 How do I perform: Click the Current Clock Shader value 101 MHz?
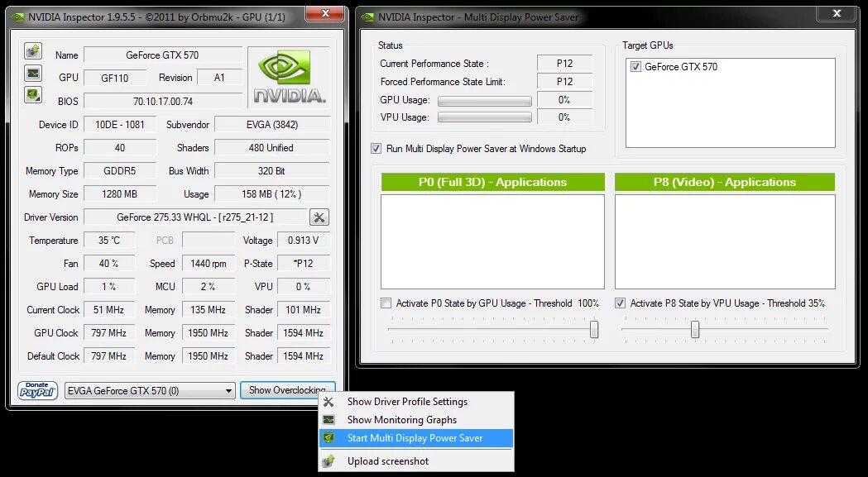click(x=304, y=310)
